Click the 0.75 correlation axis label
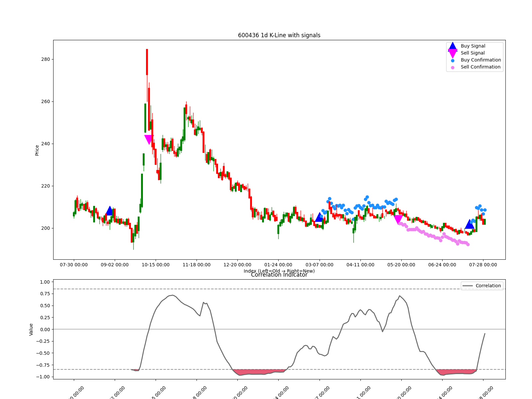This screenshot has height=399, width=532. click(x=45, y=294)
